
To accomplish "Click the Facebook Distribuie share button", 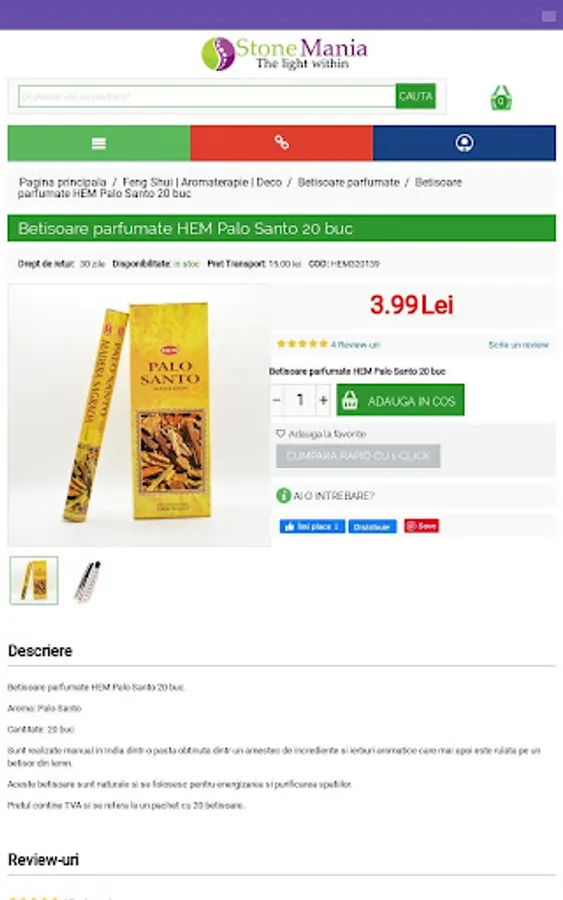I will click(372, 526).
